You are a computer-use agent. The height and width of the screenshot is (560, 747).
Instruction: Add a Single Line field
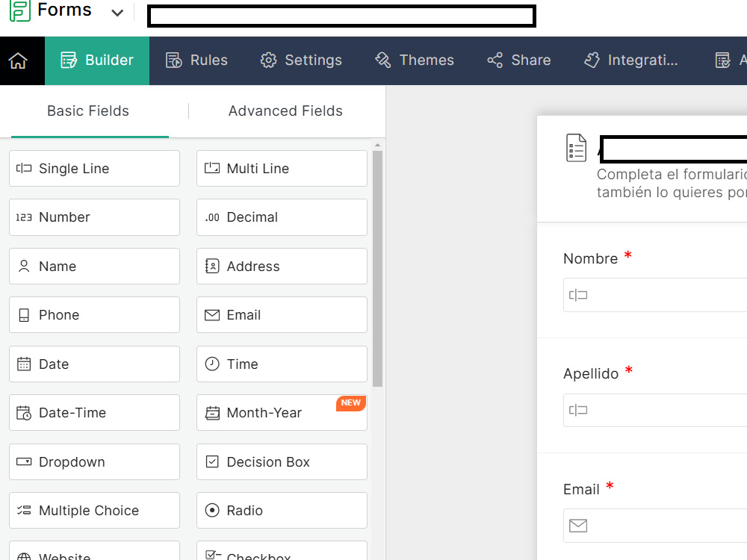(x=94, y=168)
